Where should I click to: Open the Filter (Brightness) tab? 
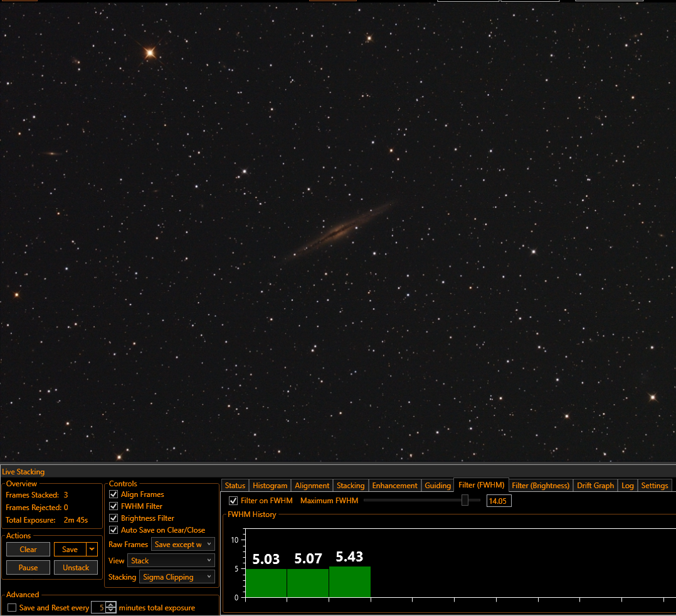click(541, 486)
